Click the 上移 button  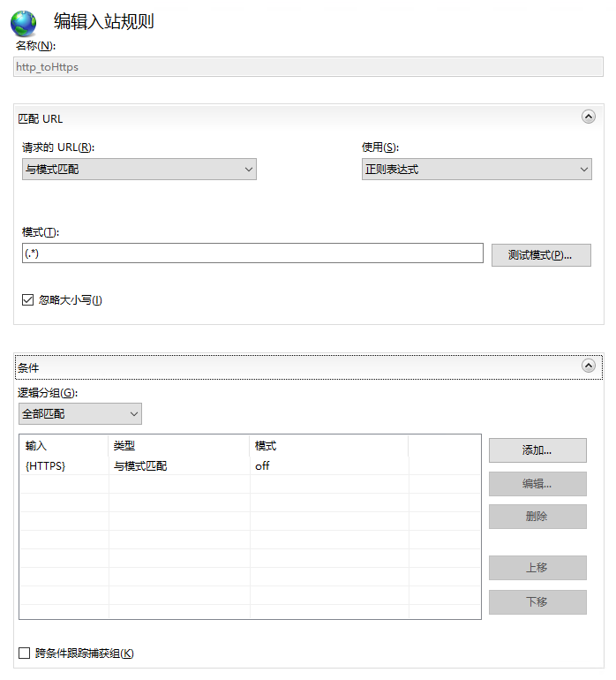537,568
